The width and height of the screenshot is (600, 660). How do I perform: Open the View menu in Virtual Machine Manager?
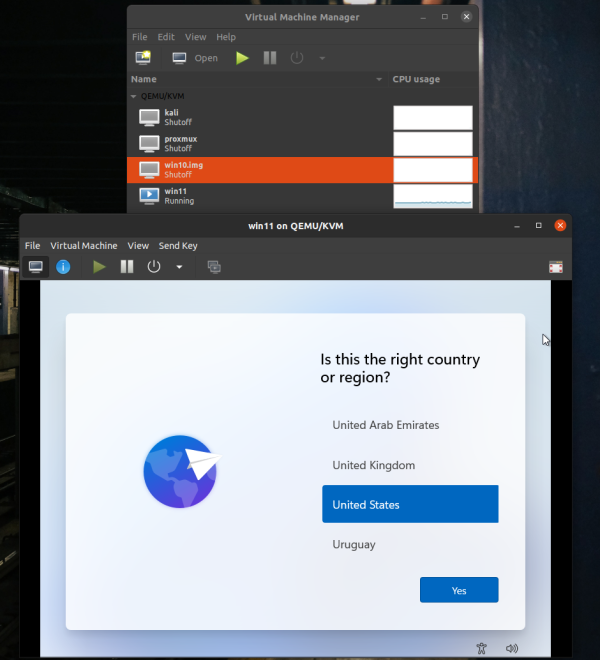[x=195, y=37]
